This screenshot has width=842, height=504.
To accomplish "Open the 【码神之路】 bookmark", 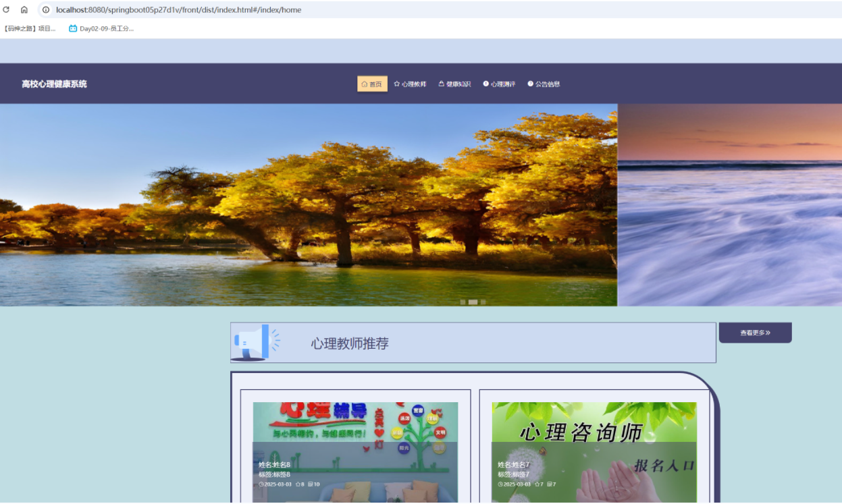I will (x=30, y=28).
